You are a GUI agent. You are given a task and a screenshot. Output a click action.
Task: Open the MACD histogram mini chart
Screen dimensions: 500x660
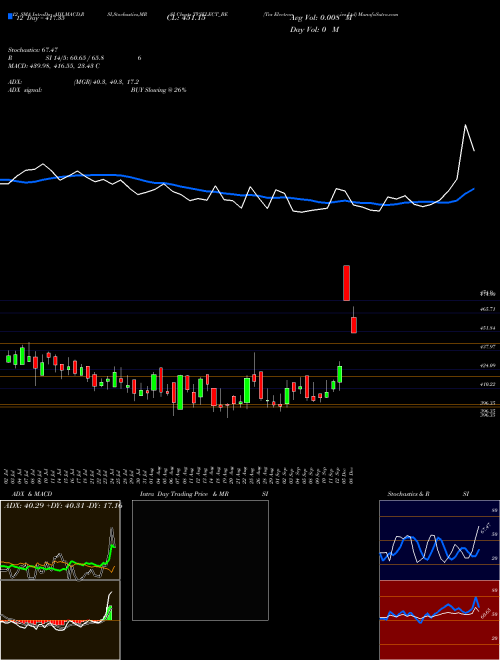click(60, 620)
